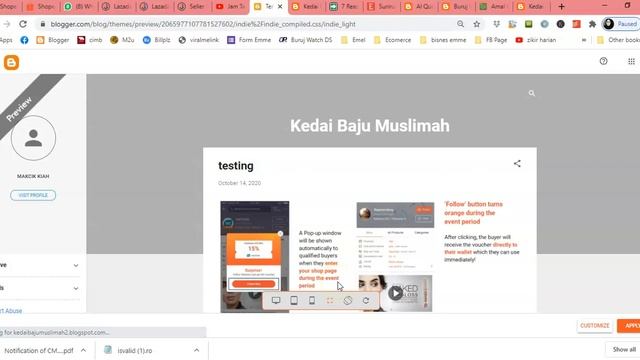Click the orange APPLY button
Screen dimensions: 640x360
coord(629,326)
